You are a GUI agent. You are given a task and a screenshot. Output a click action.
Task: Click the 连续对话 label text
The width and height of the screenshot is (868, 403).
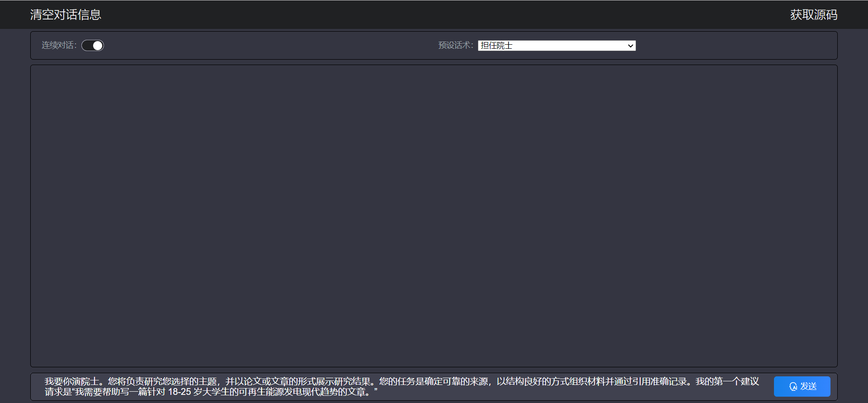tap(58, 45)
